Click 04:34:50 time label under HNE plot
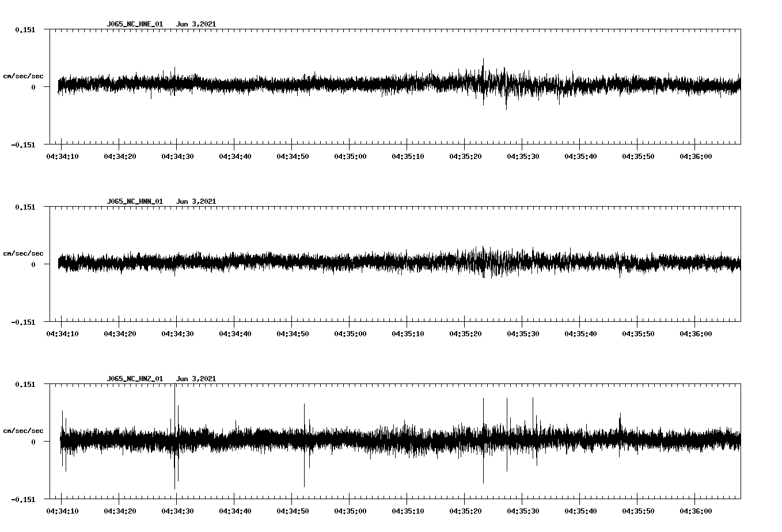 (293, 157)
